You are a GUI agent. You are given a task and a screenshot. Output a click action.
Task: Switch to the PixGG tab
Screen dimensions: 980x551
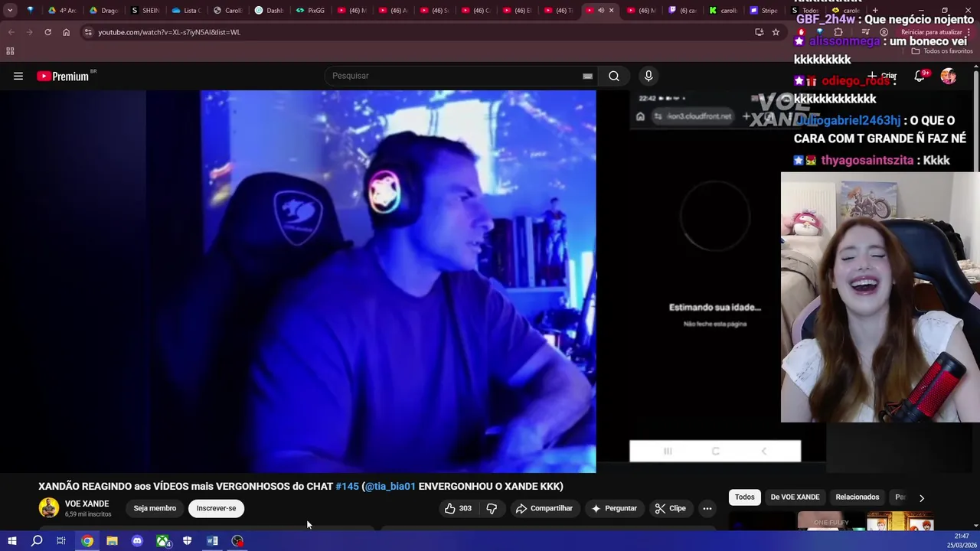coord(311,11)
